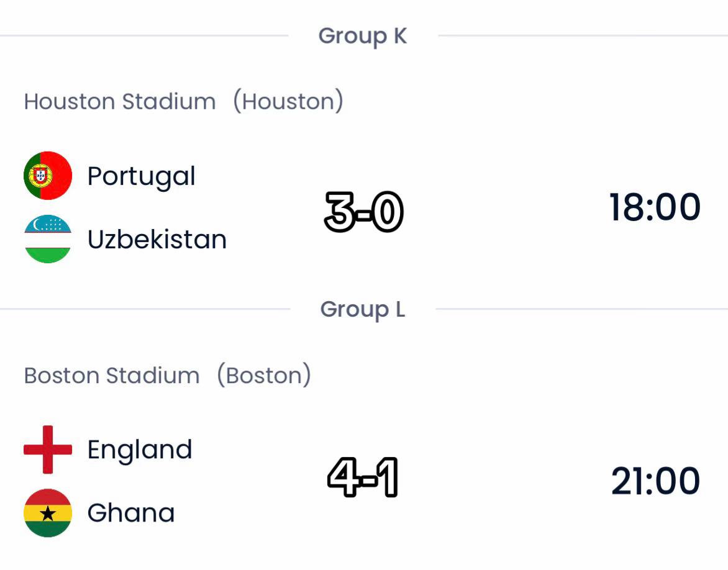
Task: Click the Uzbekistan flag icon
Action: tap(48, 238)
